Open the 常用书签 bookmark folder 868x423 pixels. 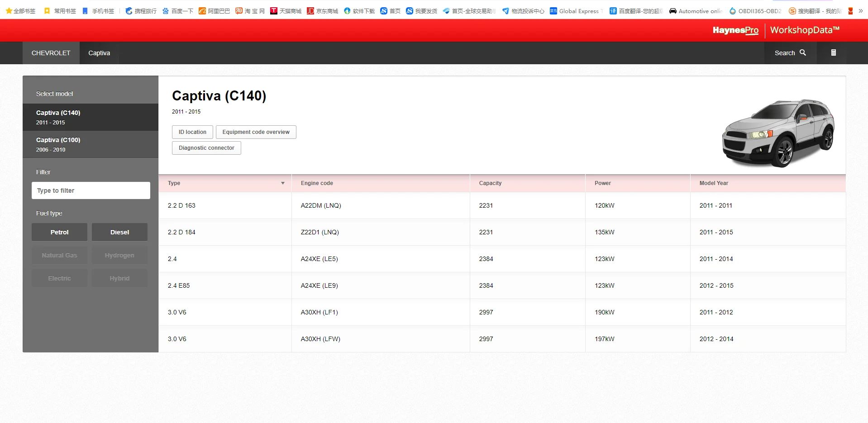60,11
